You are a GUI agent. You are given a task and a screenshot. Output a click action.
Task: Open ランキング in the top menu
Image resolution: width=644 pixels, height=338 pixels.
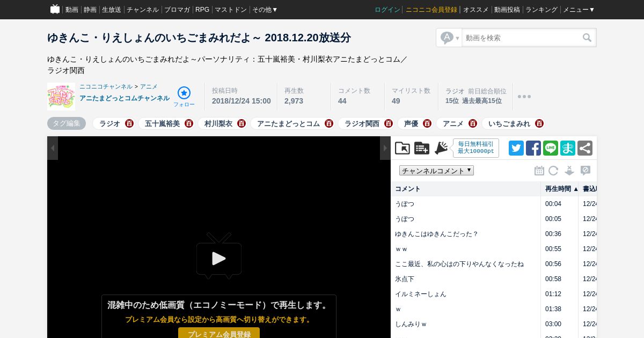pos(541,10)
